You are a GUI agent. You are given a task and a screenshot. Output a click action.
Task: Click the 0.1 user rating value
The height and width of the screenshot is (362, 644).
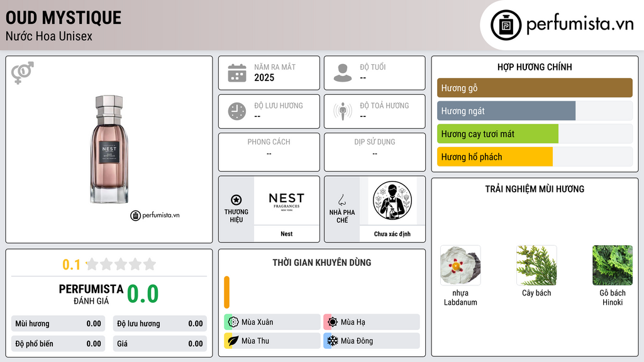(71, 265)
